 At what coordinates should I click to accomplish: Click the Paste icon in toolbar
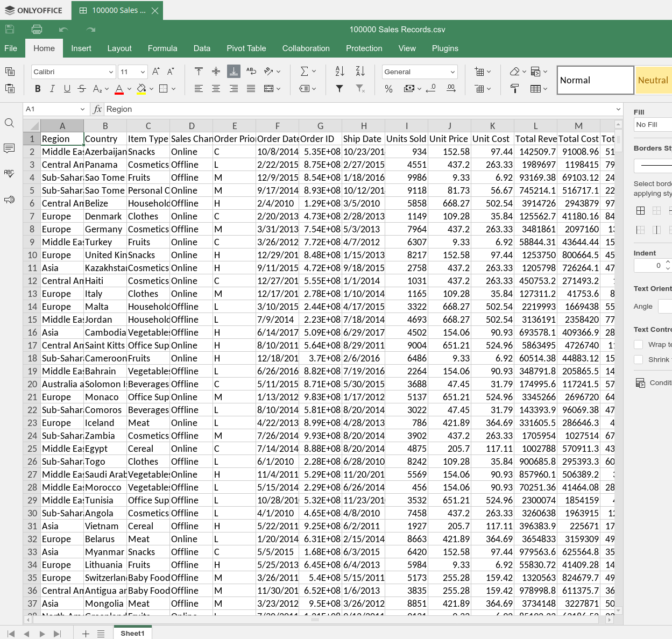pos(10,89)
